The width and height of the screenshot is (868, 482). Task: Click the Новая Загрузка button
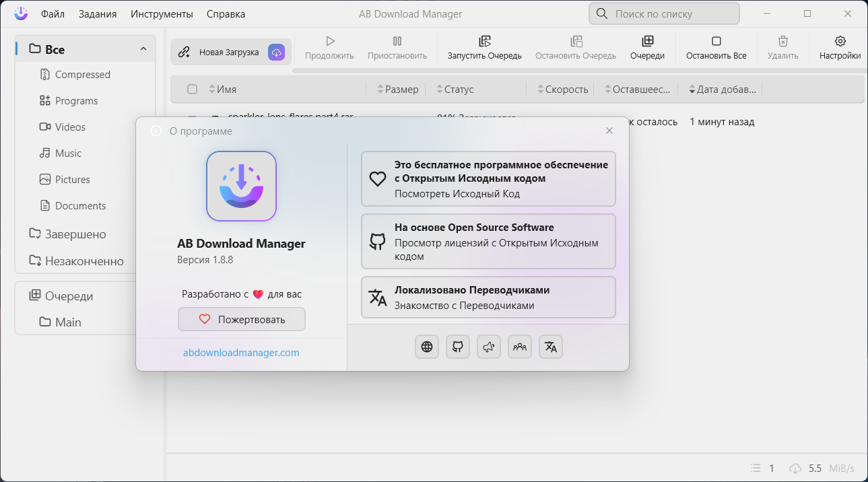pos(231,52)
